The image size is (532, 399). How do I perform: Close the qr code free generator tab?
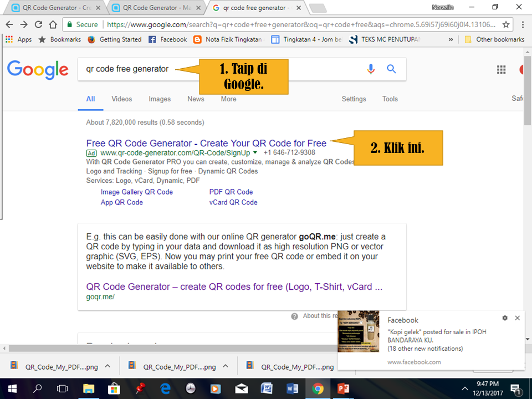click(299, 8)
